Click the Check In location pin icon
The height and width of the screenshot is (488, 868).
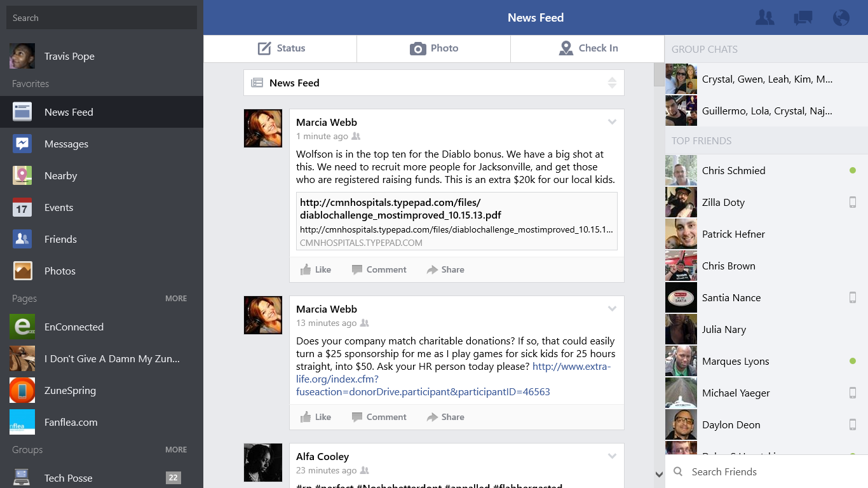tap(566, 48)
